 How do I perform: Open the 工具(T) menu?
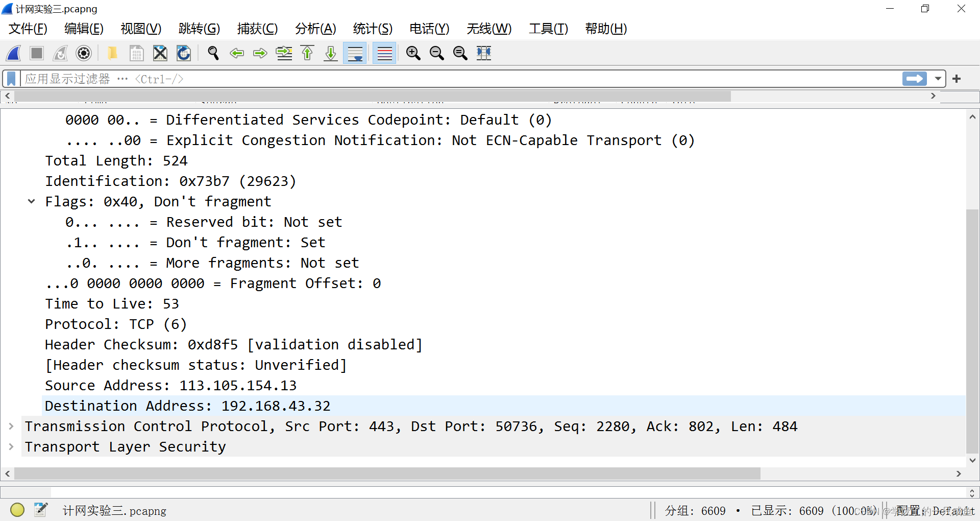[548, 29]
